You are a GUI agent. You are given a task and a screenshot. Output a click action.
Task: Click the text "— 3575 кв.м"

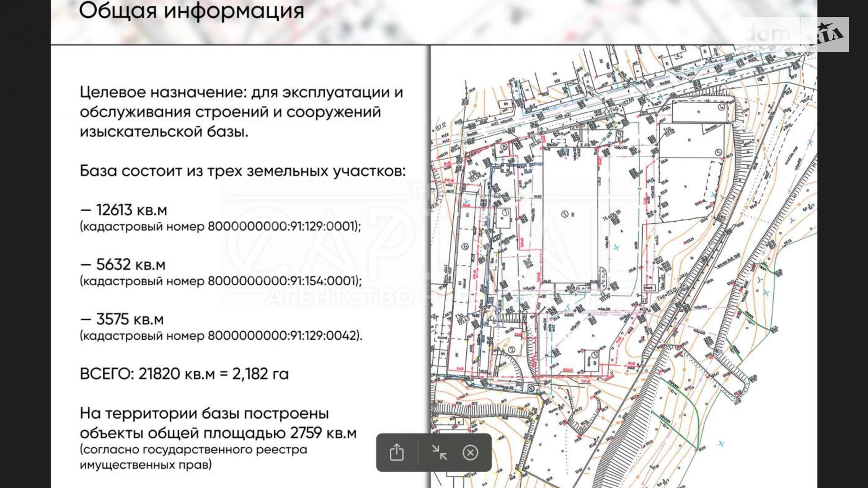(x=122, y=320)
